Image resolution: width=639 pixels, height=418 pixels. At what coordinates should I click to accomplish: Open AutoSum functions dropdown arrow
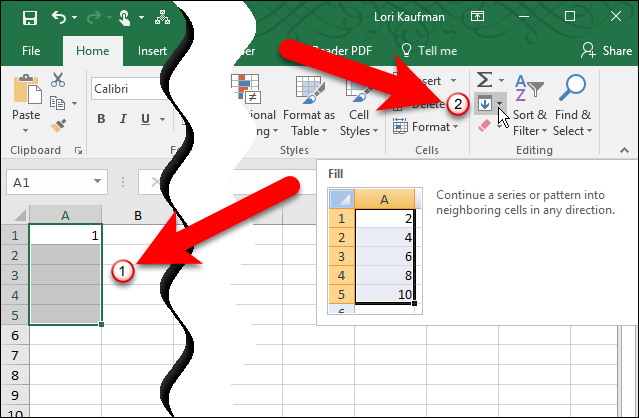[x=501, y=80]
